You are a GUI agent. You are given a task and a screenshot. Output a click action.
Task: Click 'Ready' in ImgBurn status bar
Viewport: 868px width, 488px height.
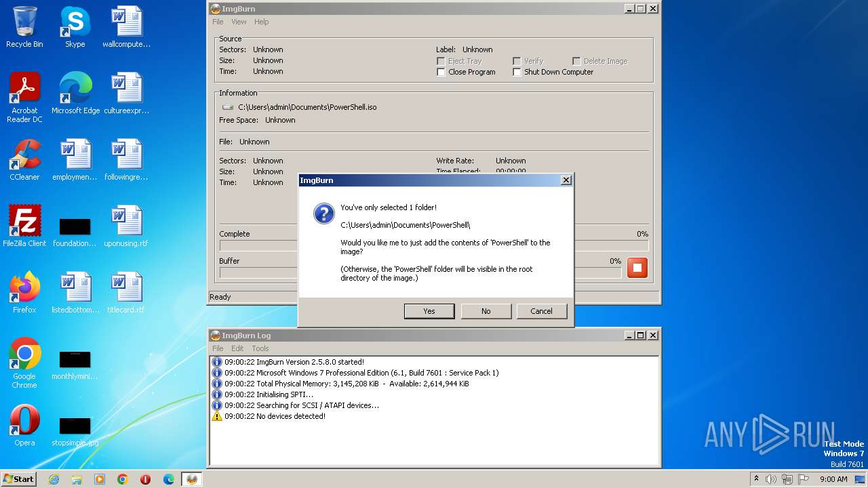pos(220,297)
